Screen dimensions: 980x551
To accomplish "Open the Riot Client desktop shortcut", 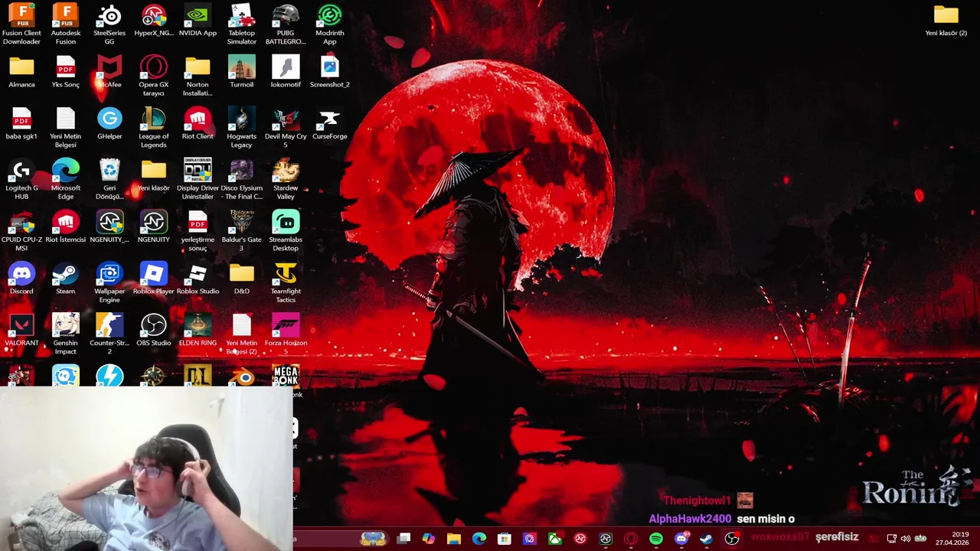I will point(198,124).
